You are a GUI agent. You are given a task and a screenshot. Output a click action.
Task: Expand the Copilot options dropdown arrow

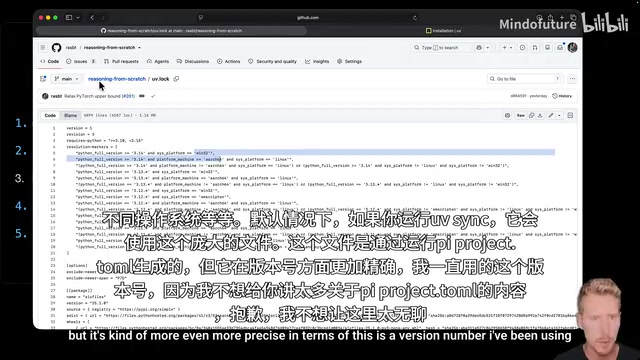488,48
